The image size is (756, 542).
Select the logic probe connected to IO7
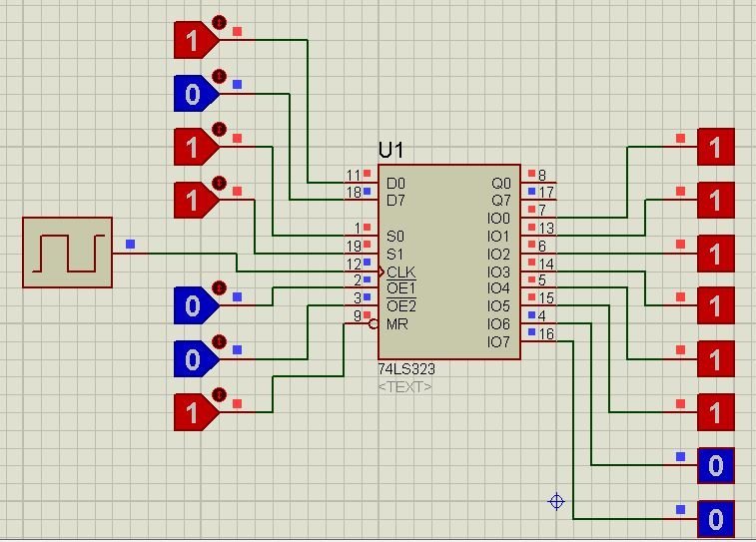(x=716, y=519)
